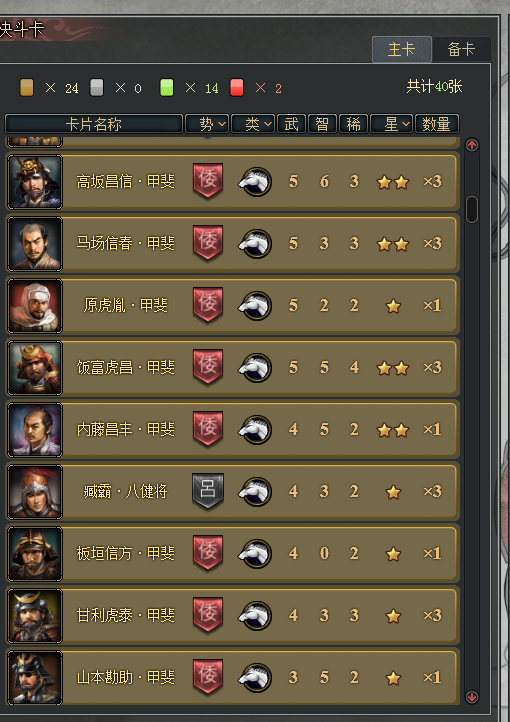Click the 卡片名称 search field
Image resolution: width=510 pixels, height=722 pixels.
93,124
